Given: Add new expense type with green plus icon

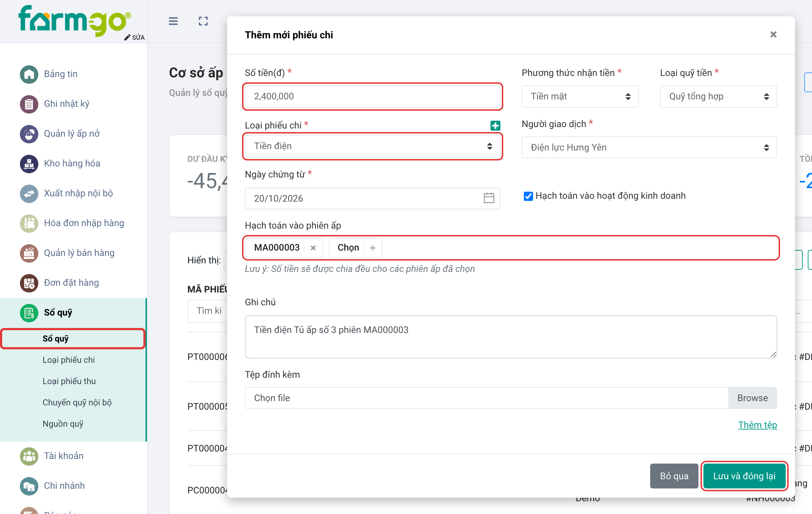Looking at the screenshot, I should pos(495,125).
